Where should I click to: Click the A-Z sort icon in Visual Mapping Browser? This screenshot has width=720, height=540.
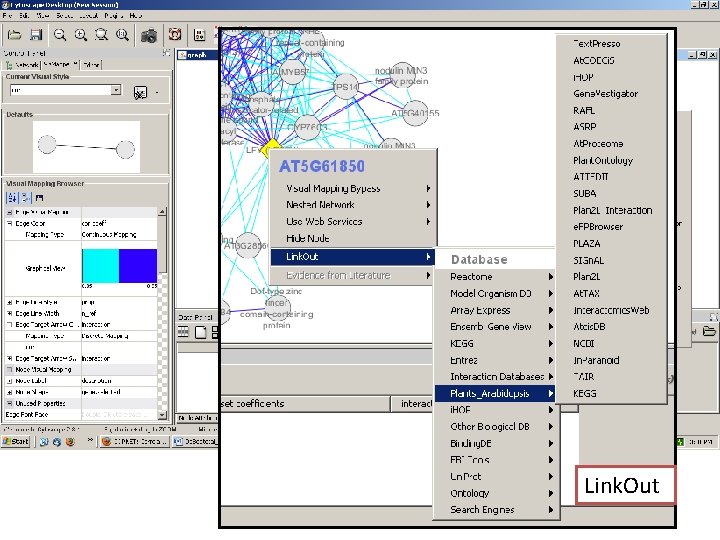tap(12, 198)
